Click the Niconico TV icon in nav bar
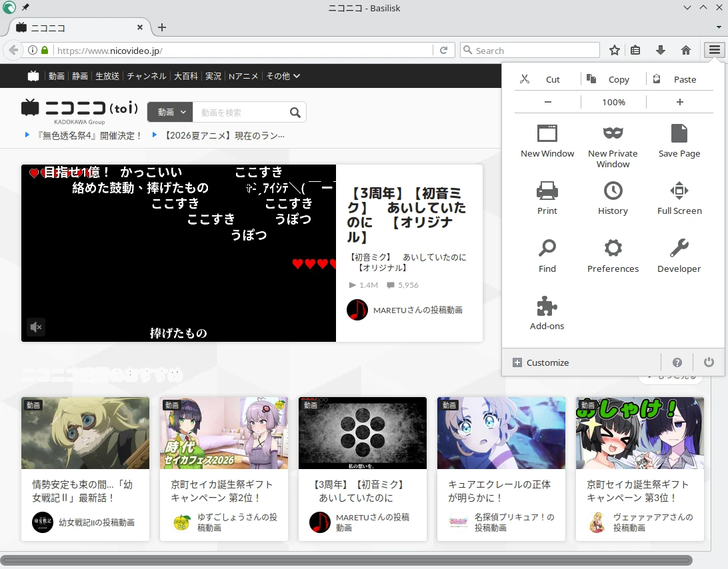 coord(33,76)
